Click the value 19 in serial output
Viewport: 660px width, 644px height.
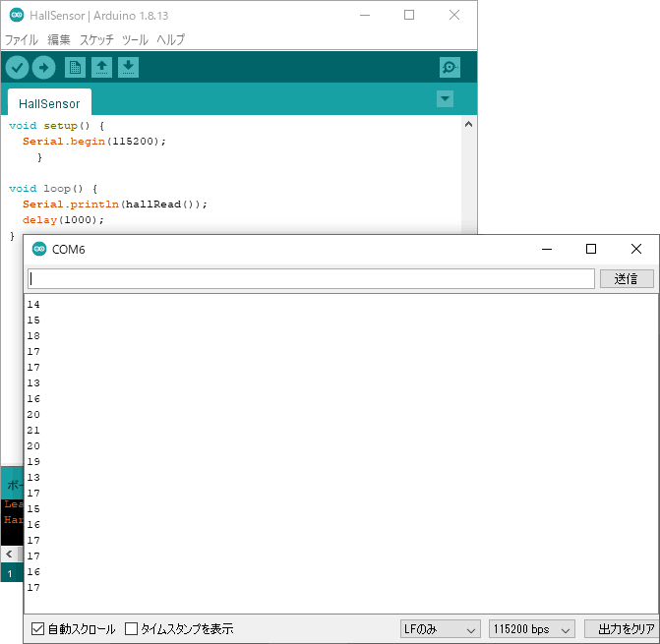tap(33, 461)
